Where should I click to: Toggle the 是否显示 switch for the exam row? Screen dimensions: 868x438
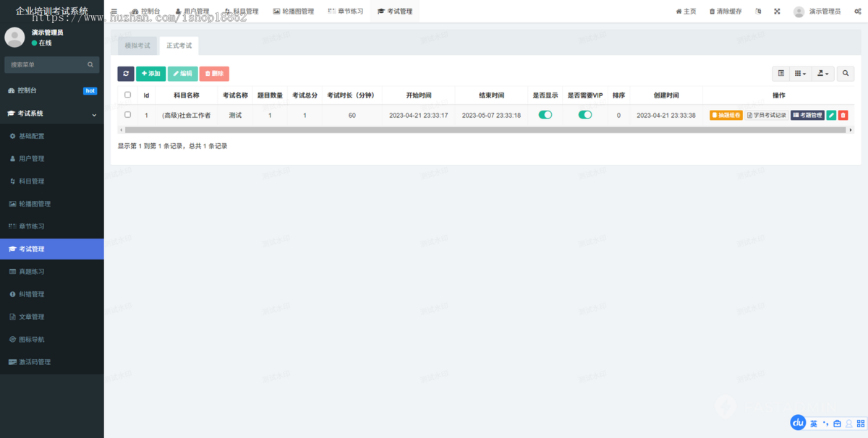tap(545, 114)
